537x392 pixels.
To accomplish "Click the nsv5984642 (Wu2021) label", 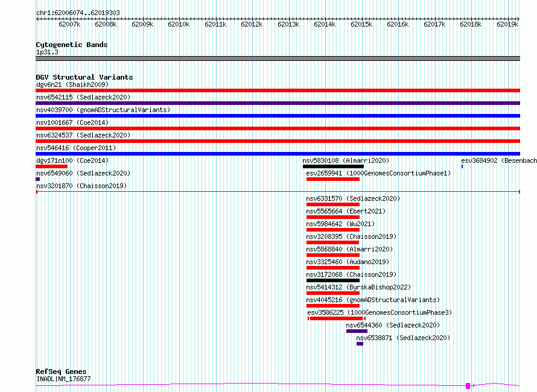I will 340,224.
